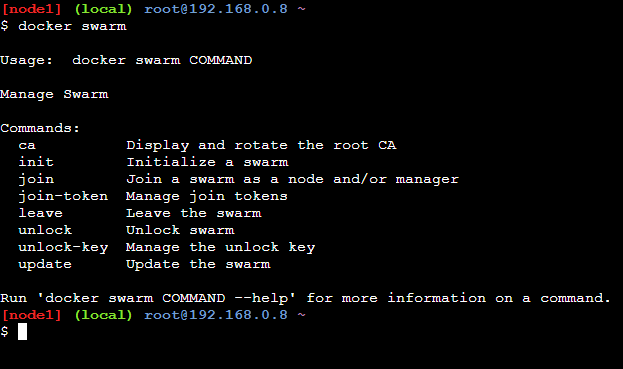This screenshot has width=623, height=369.
Task: Click the 'join-token' command name
Action: click(x=63, y=196)
